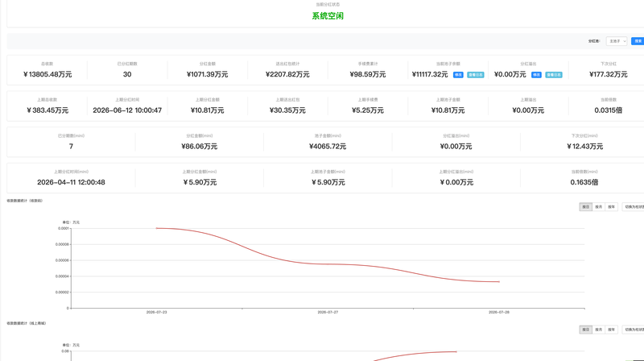644x361 pixels.
Task: Click the ¥4065.72元 mini pool amount
Action: click(x=328, y=147)
